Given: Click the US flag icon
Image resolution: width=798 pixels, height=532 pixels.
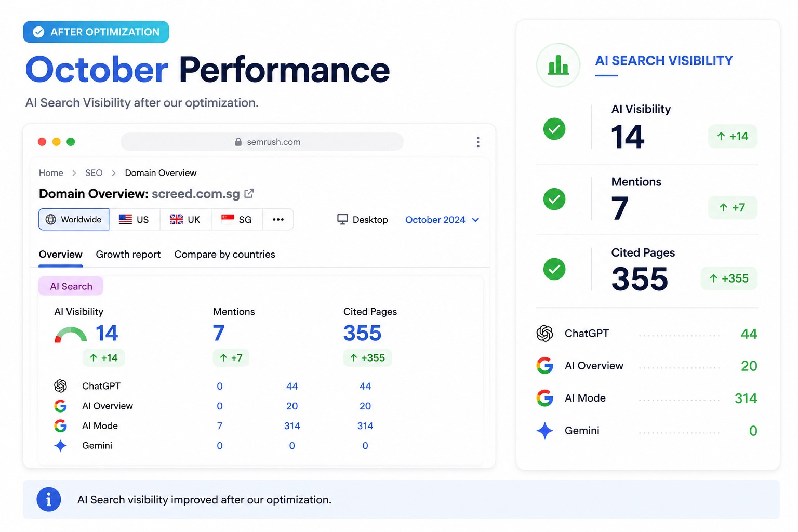Looking at the screenshot, I should pos(125,219).
